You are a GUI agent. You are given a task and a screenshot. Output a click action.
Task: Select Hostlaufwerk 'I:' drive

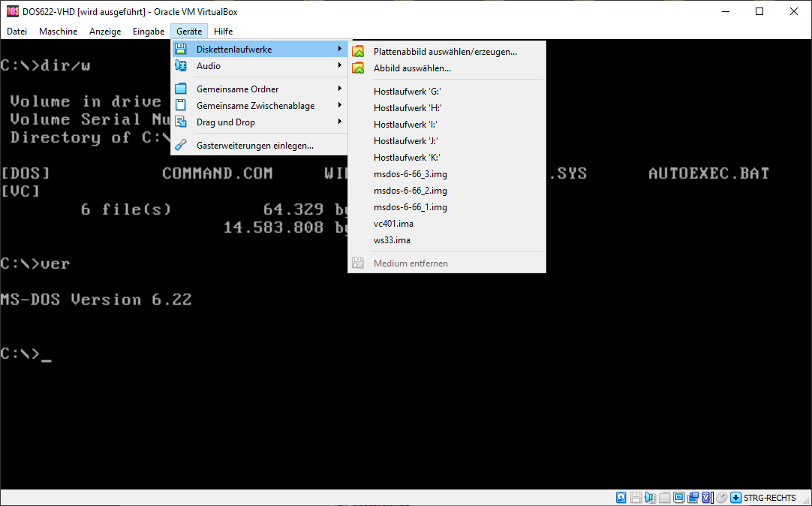447,125
